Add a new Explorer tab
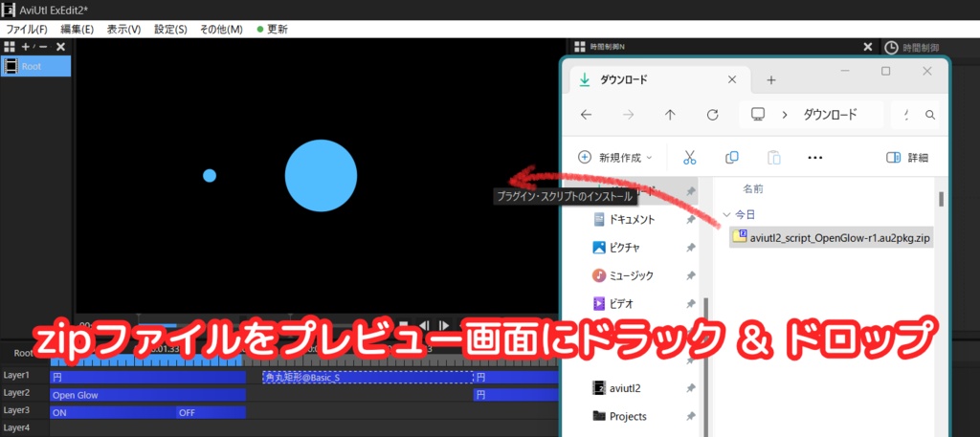The width and height of the screenshot is (980, 437). click(771, 80)
